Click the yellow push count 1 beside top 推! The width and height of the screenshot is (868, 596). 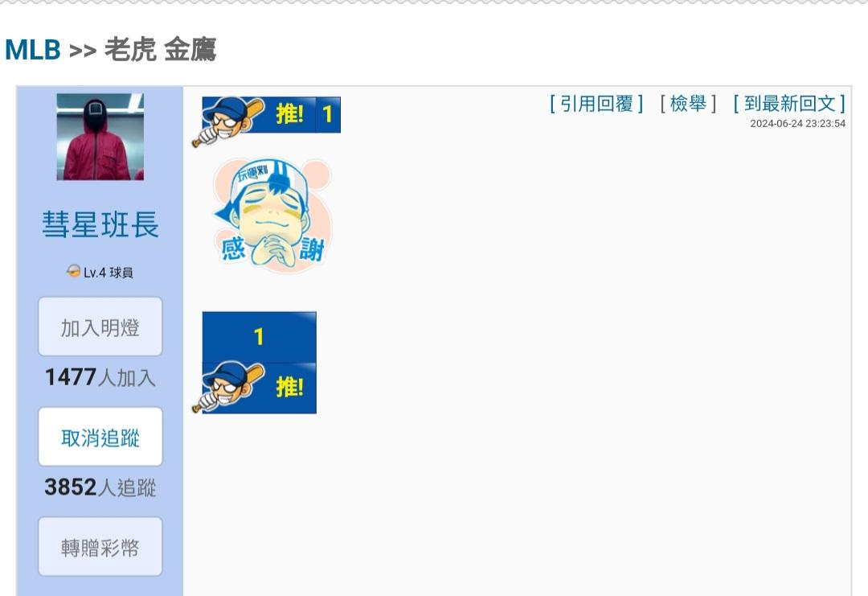pyautogui.click(x=328, y=115)
